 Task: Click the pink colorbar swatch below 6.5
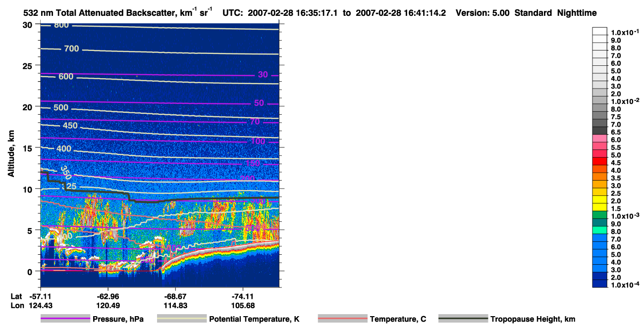tap(600, 138)
